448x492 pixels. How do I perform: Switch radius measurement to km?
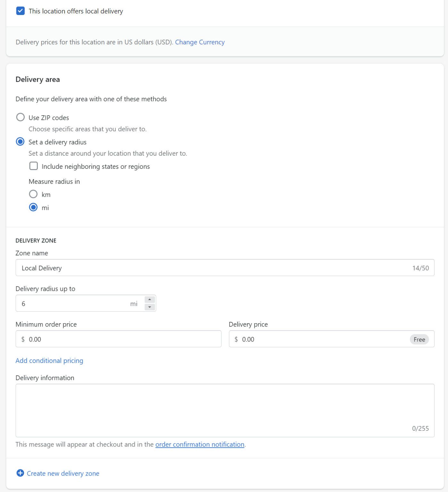[33, 194]
